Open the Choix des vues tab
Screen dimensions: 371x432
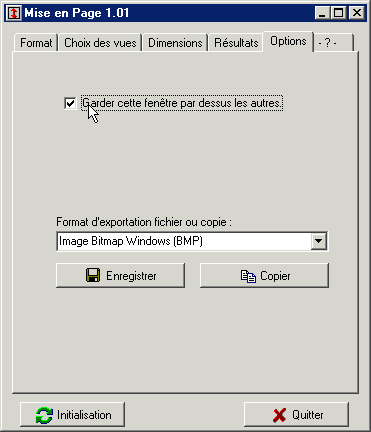tap(100, 43)
